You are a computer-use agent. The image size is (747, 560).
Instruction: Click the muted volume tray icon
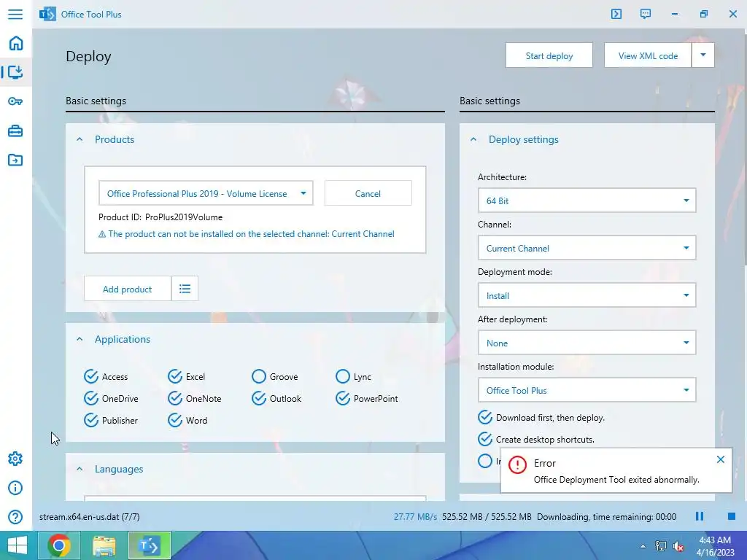coord(678,546)
